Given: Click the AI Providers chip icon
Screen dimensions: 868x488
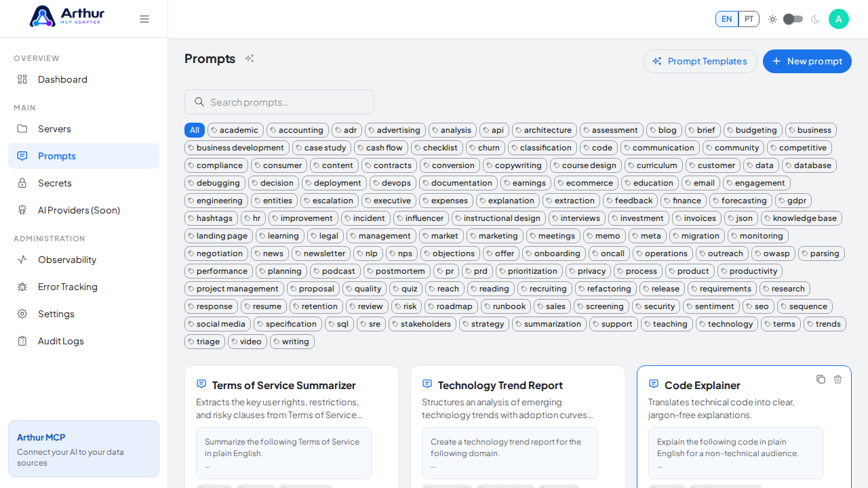Looking at the screenshot, I should point(22,210).
